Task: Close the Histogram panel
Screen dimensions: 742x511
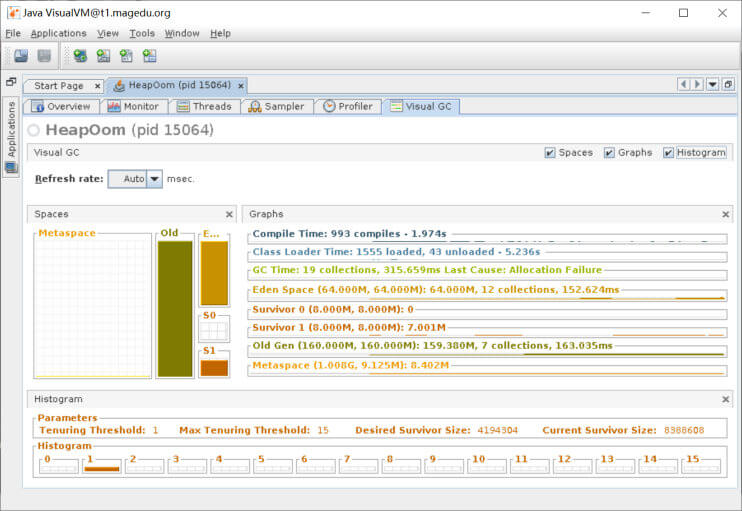Action: click(x=725, y=399)
